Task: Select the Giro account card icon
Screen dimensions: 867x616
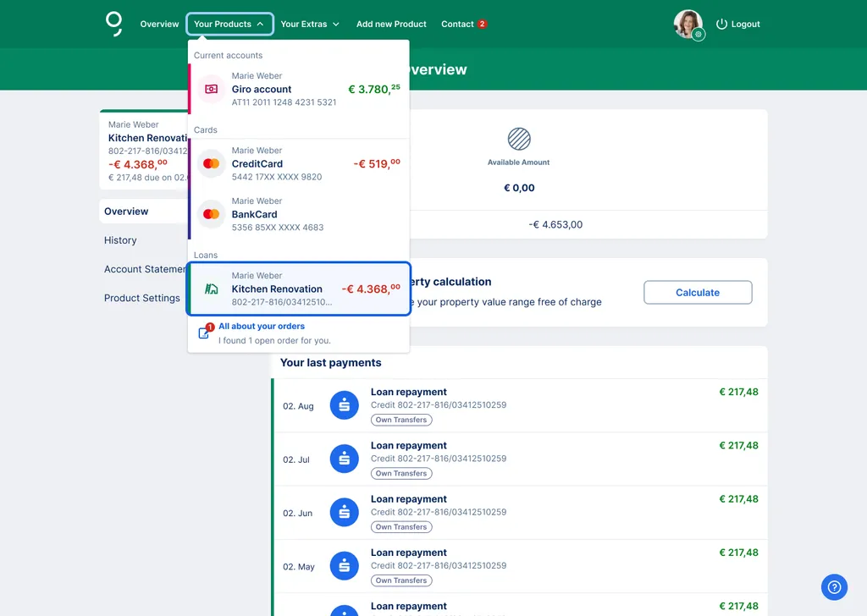Action: point(210,89)
